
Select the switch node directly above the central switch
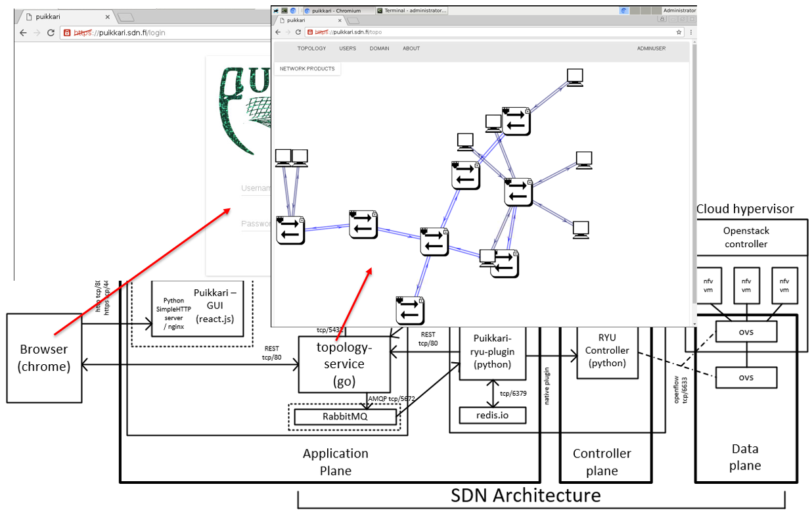pos(465,176)
